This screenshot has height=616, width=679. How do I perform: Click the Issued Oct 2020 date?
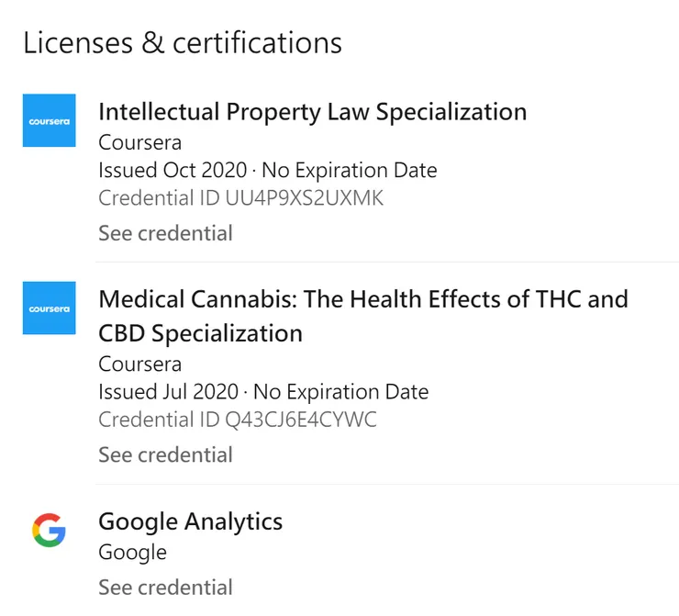pos(173,170)
